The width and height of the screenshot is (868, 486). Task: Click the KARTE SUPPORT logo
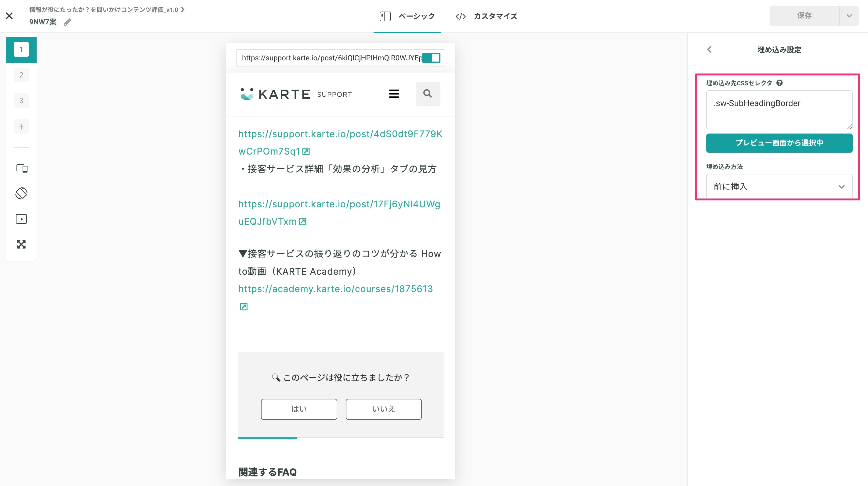click(x=296, y=94)
